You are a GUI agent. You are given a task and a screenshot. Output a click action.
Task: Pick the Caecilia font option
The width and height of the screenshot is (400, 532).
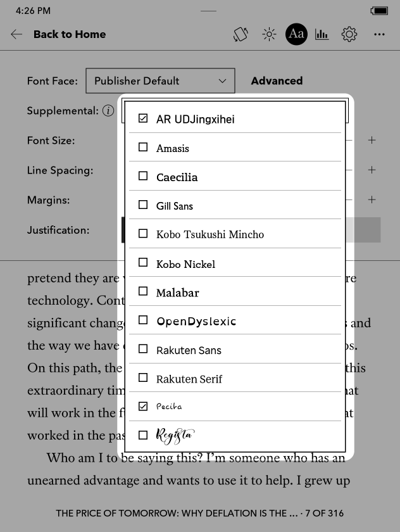coord(177,177)
